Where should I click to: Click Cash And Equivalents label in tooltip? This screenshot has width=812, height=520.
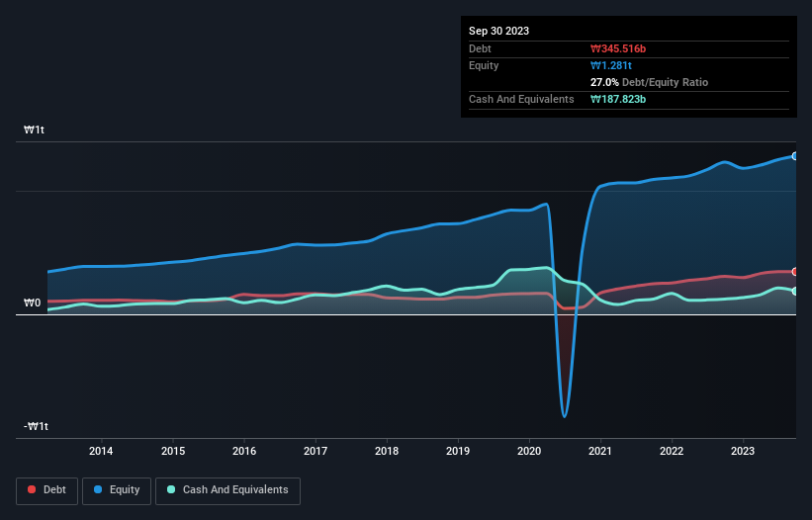point(521,99)
